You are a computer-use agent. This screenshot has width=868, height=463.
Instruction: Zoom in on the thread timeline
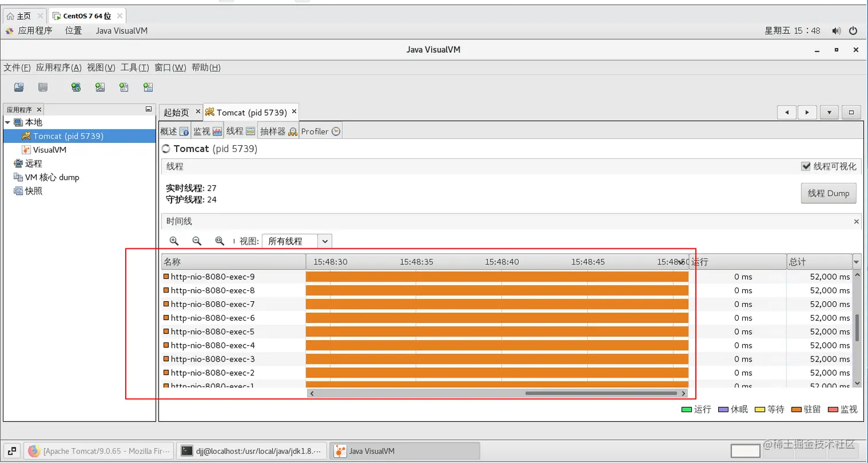click(174, 241)
